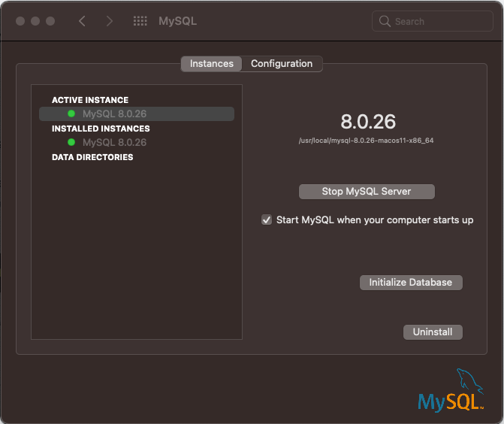This screenshot has width=504, height=424.
Task: Click the back navigation arrow
Action: pos(82,21)
